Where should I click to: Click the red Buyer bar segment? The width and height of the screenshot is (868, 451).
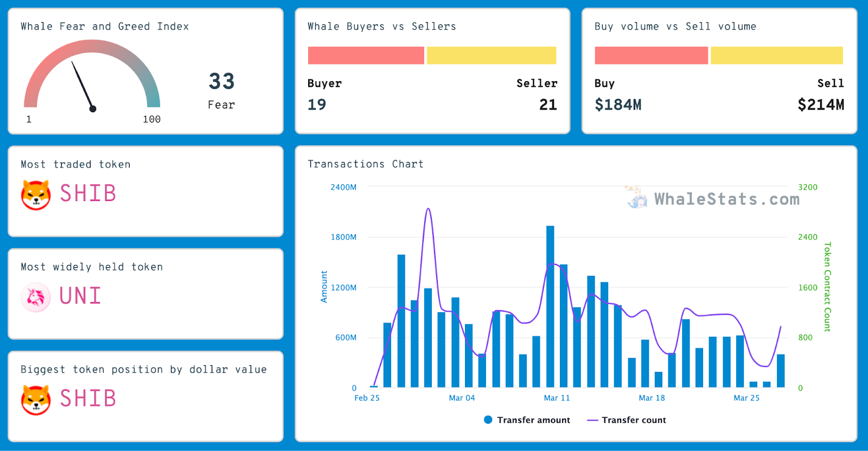[366, 55]
